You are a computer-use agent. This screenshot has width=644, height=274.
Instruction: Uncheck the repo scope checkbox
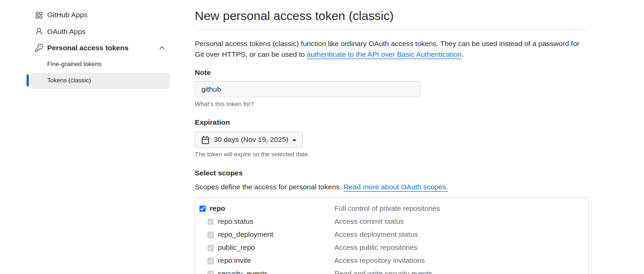pos(203,209)
